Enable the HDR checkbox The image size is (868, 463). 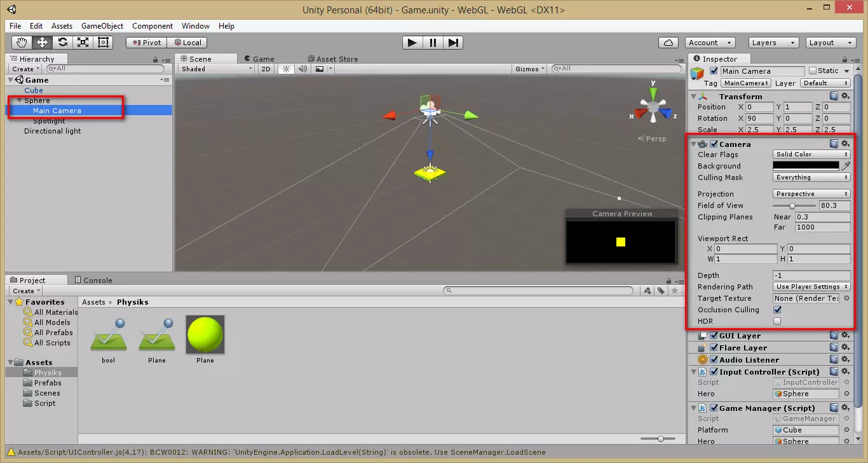click(776, 321)
